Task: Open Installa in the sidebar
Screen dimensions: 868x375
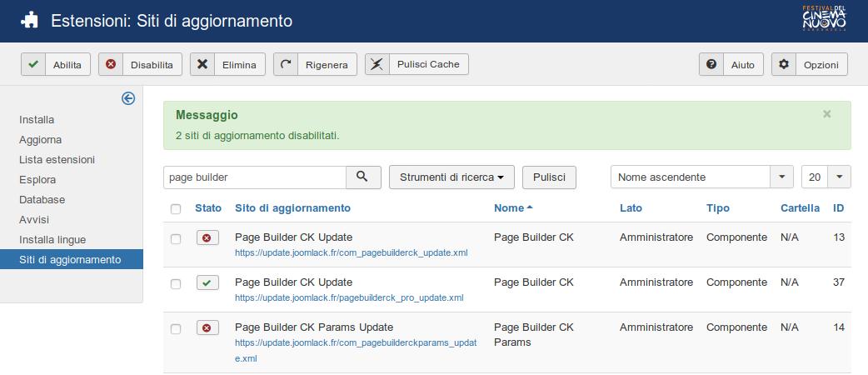Action: 37,120
